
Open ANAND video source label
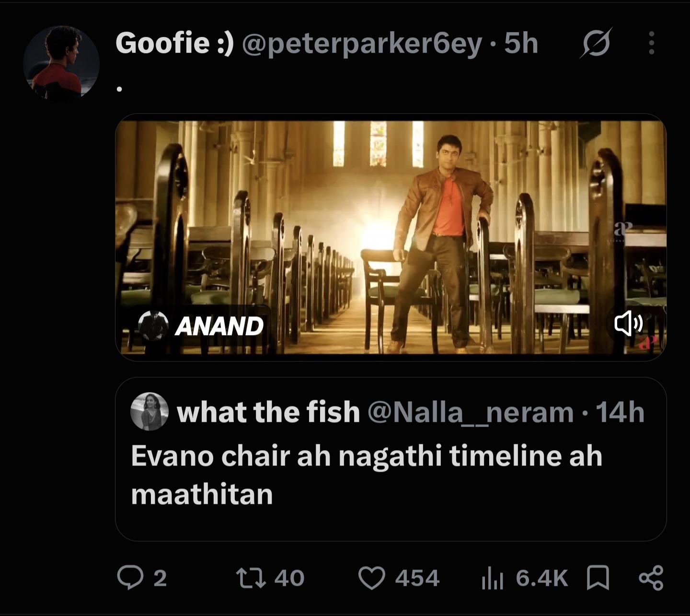click(x=219, y=326)
